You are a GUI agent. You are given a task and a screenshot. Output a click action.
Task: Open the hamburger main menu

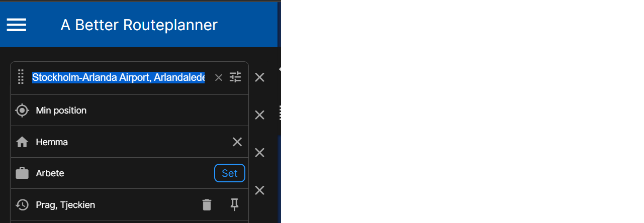coord(16,25)
